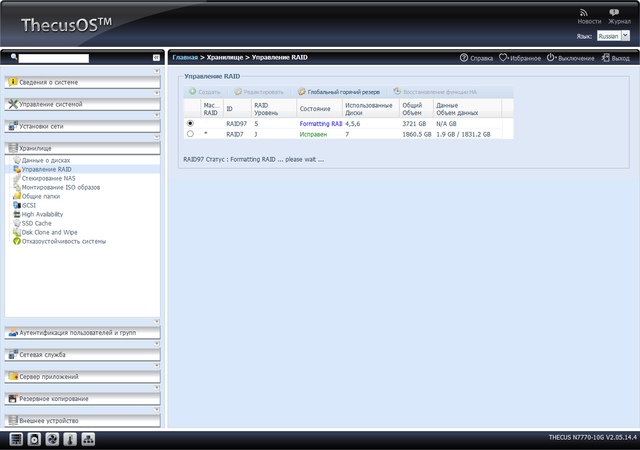Click the Редактировать edit button
The width and height of the screenshot is (640, 450).
(x=259, y=92)
